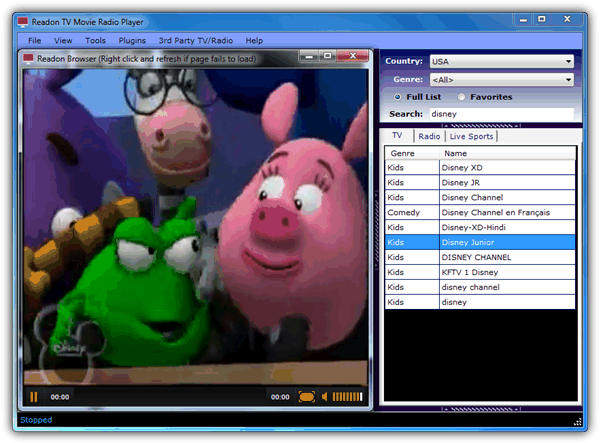Click the Readon TV app title icon
Viewport: 600px width, 443px height.
coord(23,22)
